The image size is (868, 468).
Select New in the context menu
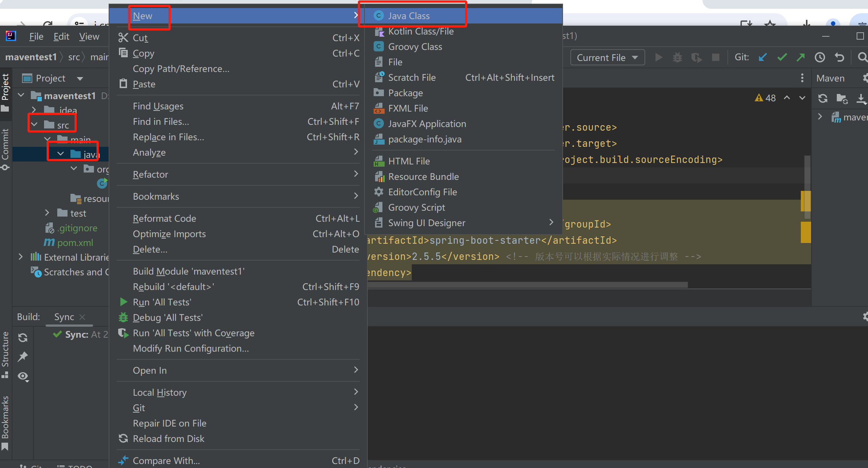237,16
